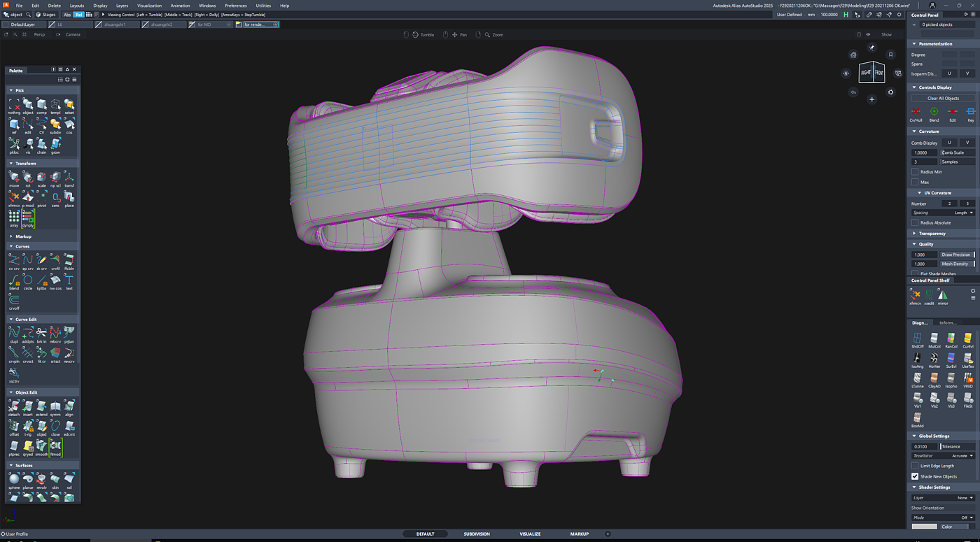This screenshot has width=980, height=542.
Task: Click the Clear All Objects button
Action: pos(943,99)
